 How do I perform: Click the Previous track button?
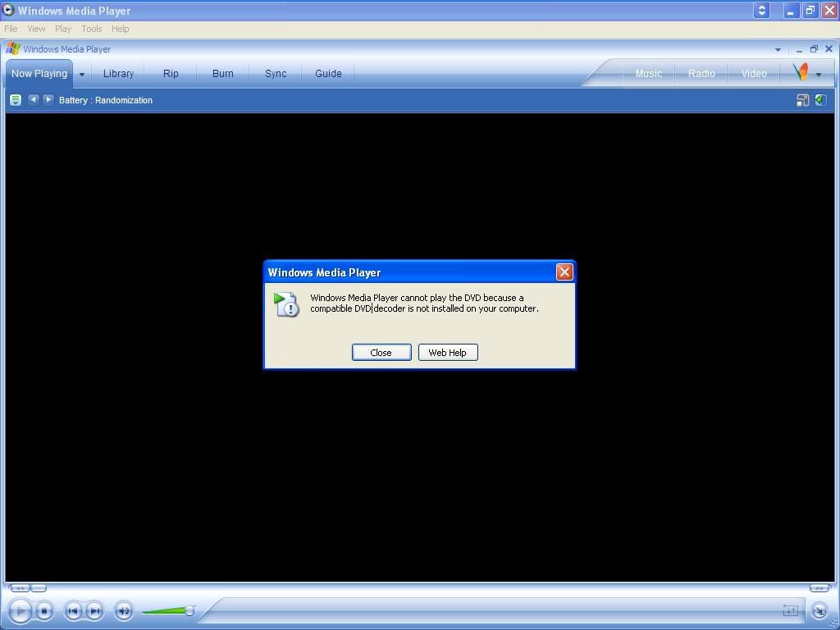point(73,610)
